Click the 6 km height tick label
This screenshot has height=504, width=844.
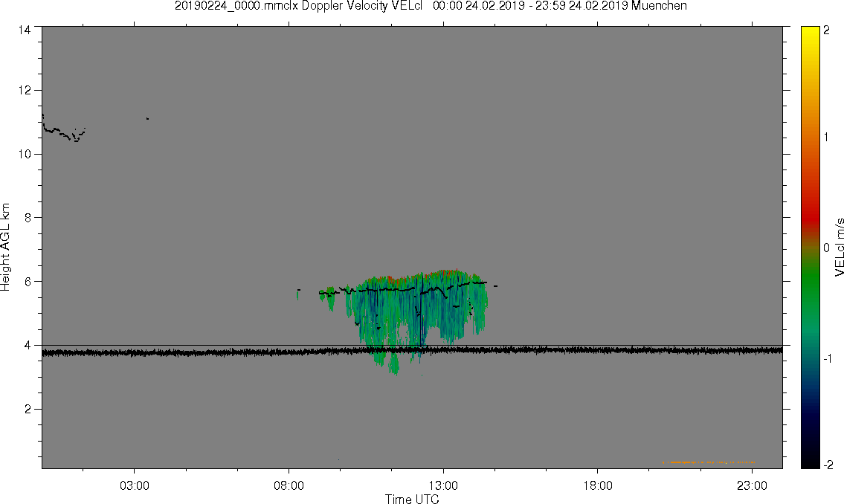(x=28, y=281)
